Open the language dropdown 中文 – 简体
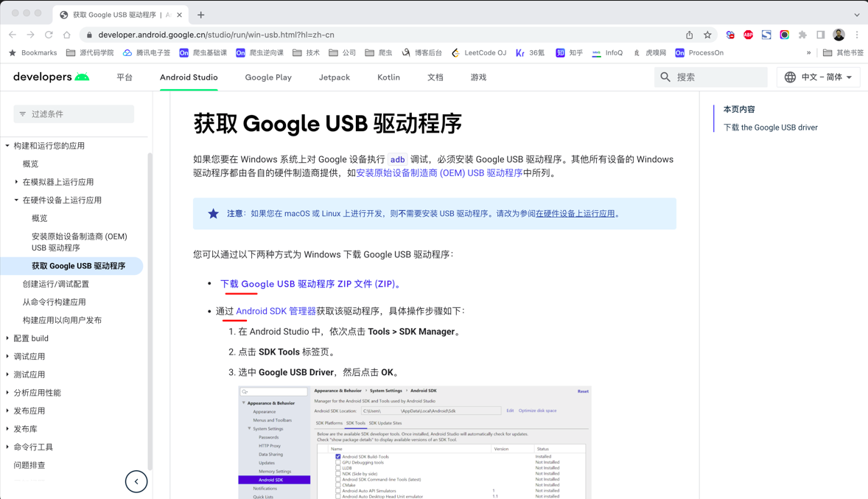 pos(819,77)
